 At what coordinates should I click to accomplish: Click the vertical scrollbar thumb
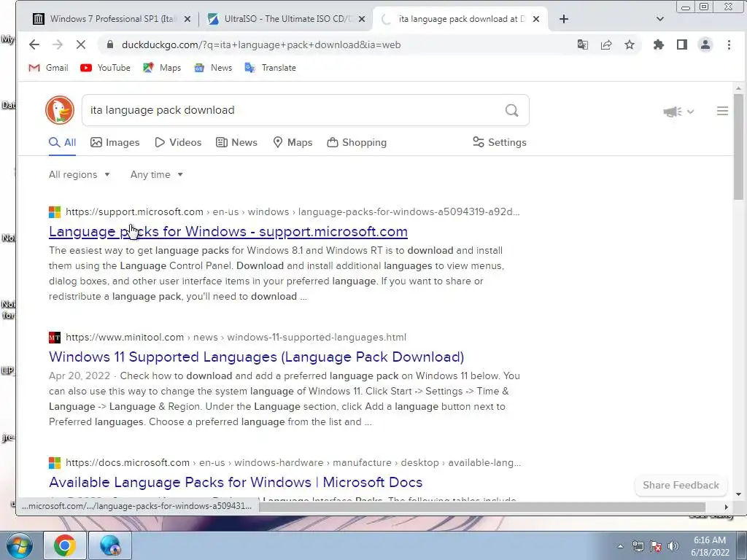pos(738,147)
